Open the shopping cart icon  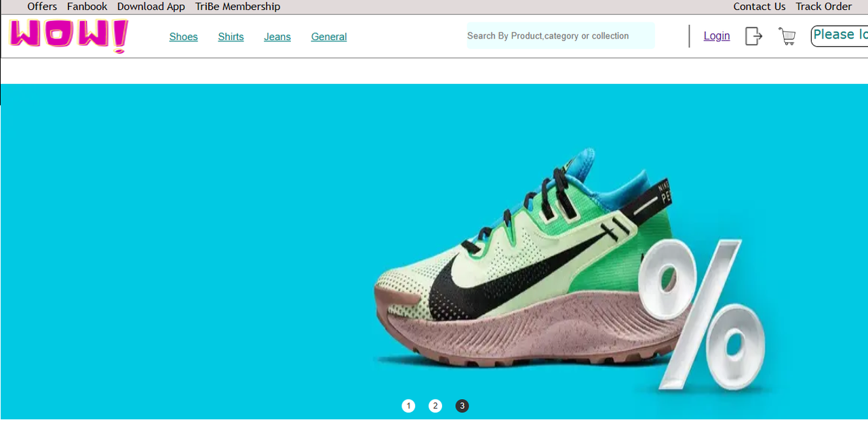[787, 36]
